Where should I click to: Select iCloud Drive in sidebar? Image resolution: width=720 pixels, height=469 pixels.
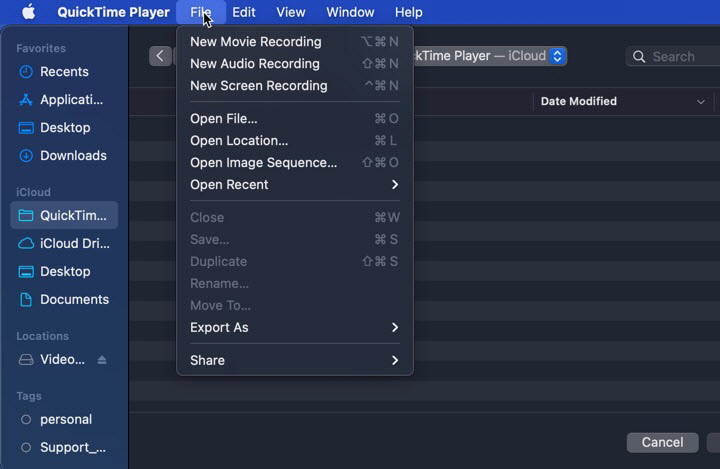pos(64,243)
